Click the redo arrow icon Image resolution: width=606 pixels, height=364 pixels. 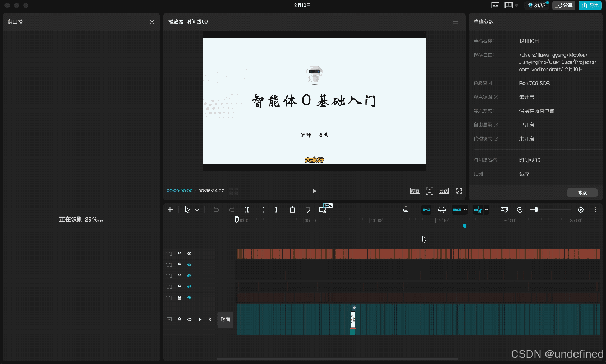tap(232, 209)
